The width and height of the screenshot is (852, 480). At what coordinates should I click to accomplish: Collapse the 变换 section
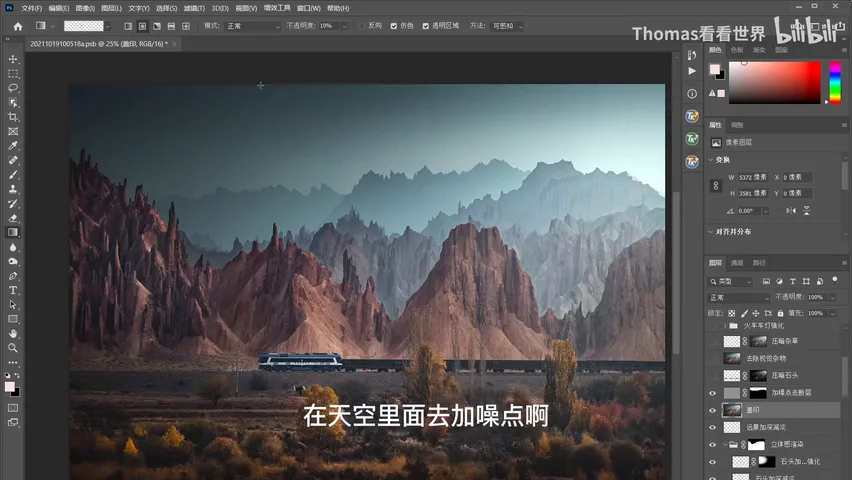pyautogui.click(x=711, y=160)
